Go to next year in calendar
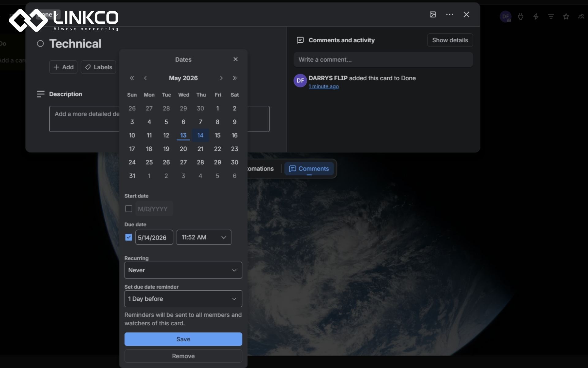588x368 pixels. click(x=235, y=78)
